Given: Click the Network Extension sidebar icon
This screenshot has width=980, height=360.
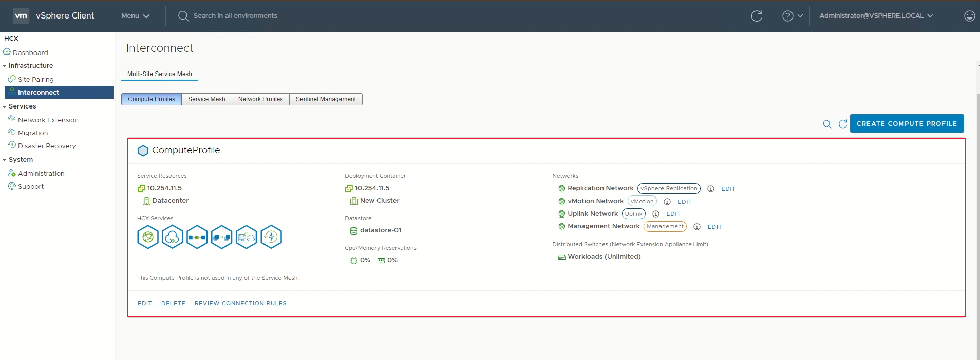Looking at the screenshot, I should [x=12, y=119].
